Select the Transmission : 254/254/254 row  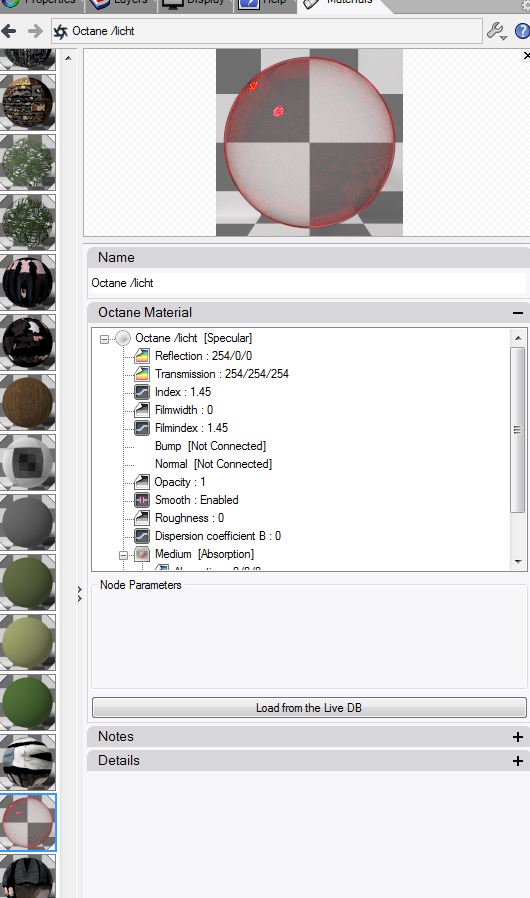[222, 374]
